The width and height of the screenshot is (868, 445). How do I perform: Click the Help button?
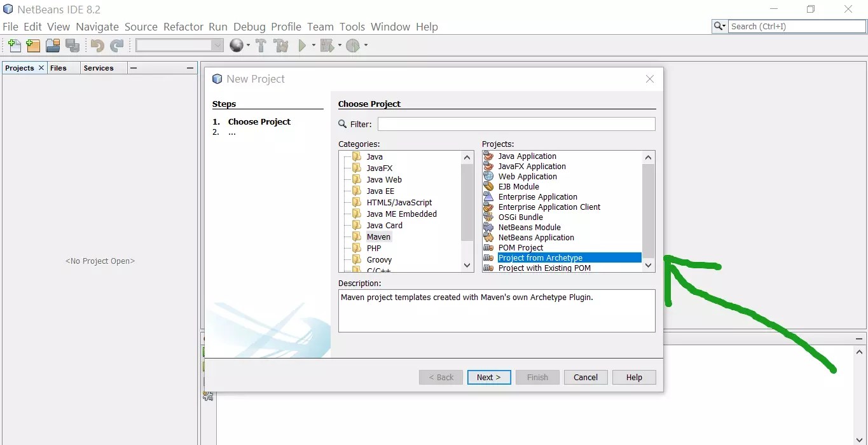[633, 376]
